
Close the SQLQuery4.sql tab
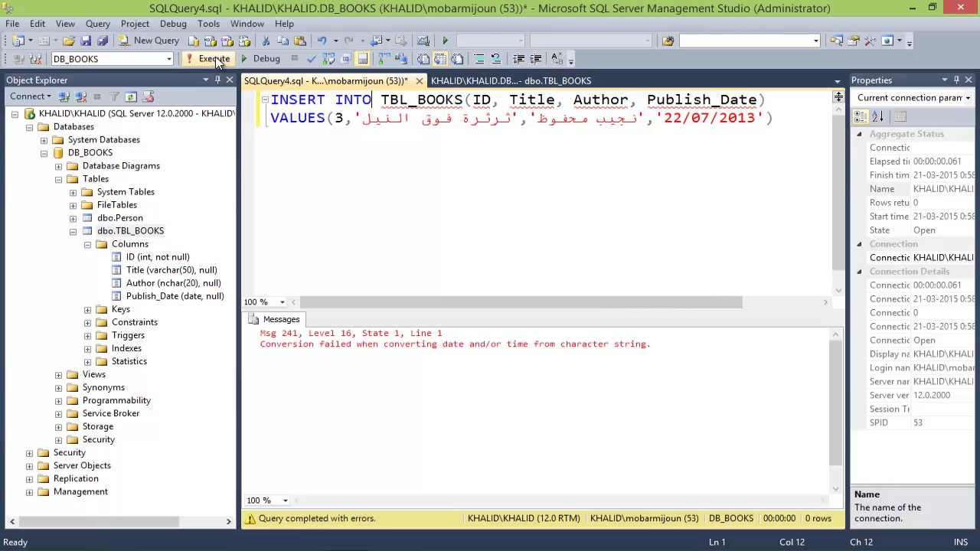click(x=419, y=80)
